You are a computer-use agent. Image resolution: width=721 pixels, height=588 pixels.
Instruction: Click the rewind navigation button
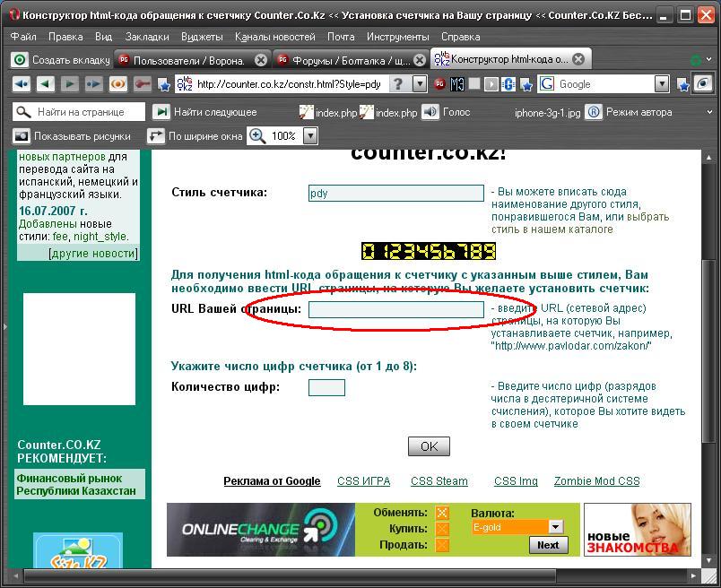point(22,84)
